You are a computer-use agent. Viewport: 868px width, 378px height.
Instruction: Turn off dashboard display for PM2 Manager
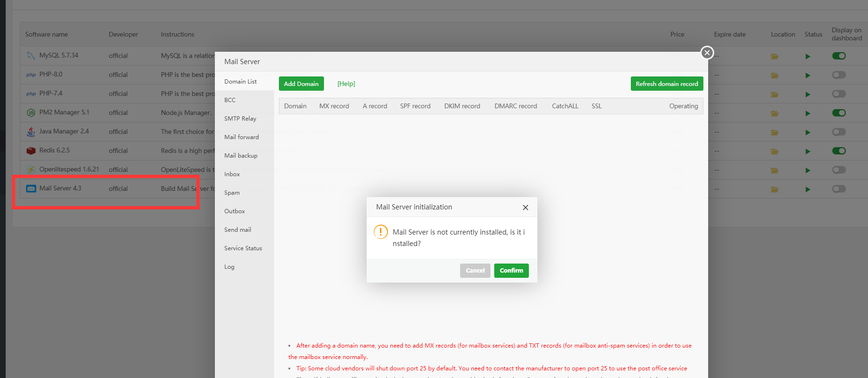839,113
